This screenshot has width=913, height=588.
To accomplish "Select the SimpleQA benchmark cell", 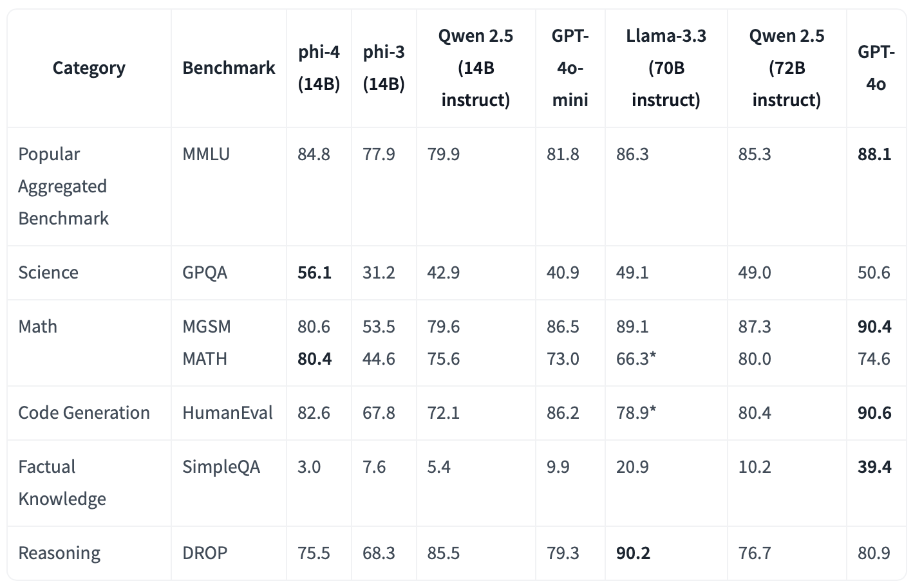I will coord(221,467).
